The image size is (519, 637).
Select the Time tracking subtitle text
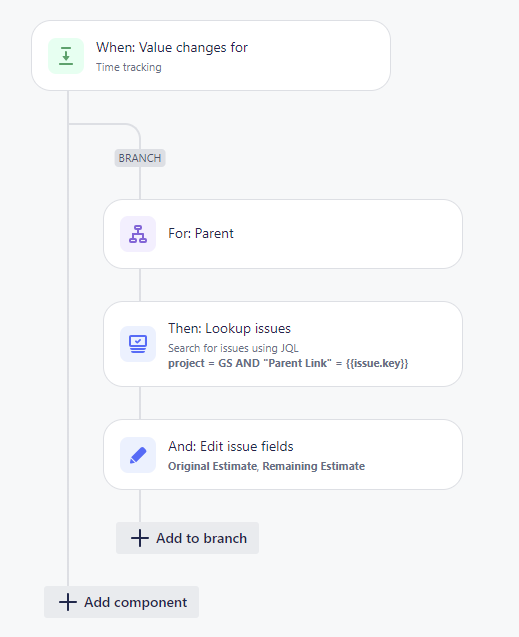click(x=129, y=67)
